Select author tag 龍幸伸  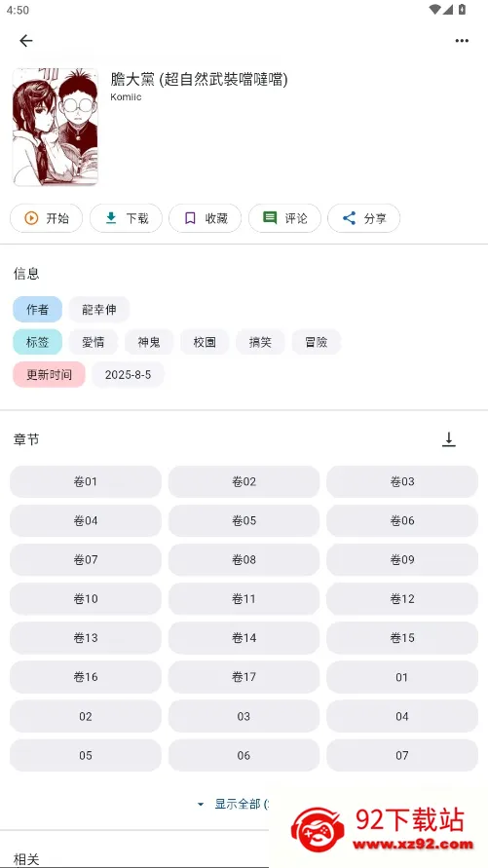[99, 310]
